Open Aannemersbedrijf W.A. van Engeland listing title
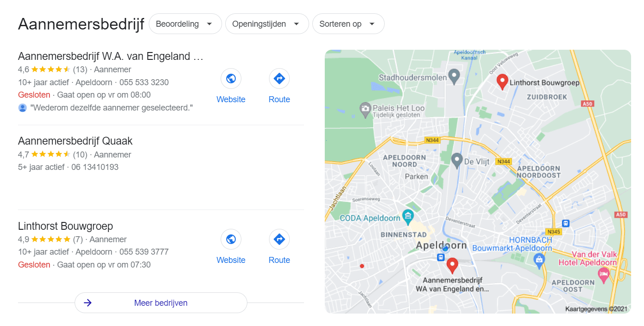Viewport: 644px width, 326px height. (111, 56)
